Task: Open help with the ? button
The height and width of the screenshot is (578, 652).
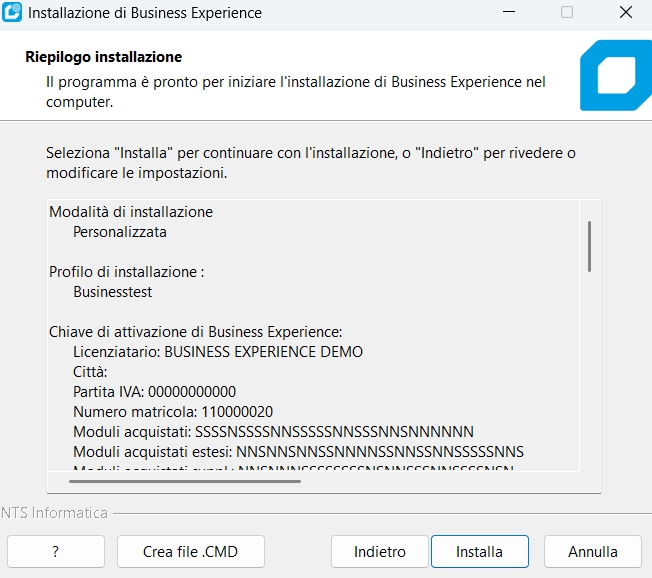Action: coord(55,551)
